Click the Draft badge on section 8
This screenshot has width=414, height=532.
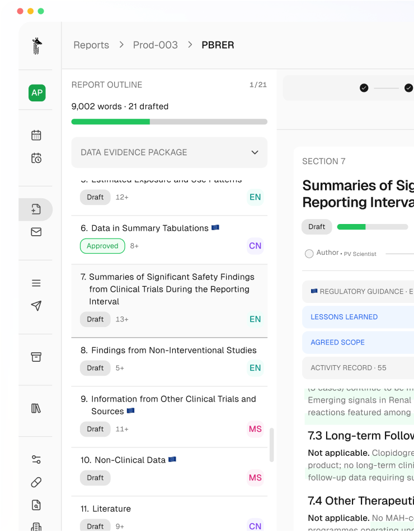pos(95,368)
